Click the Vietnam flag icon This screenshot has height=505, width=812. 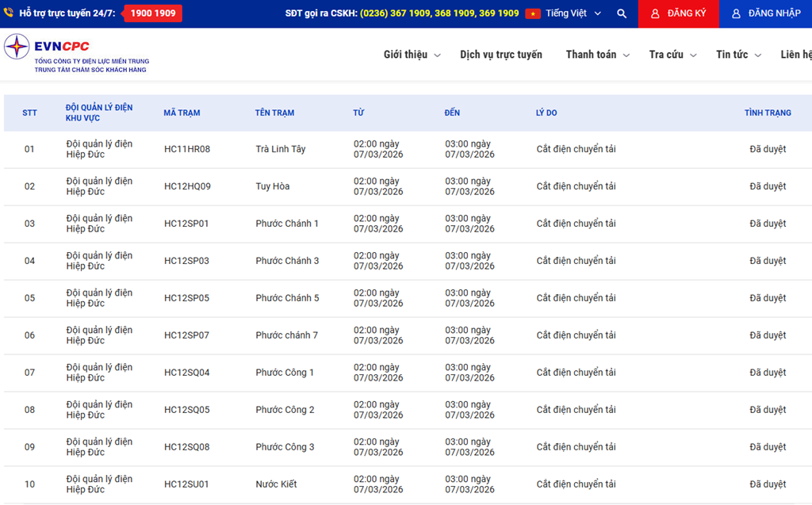pos(533,13)
